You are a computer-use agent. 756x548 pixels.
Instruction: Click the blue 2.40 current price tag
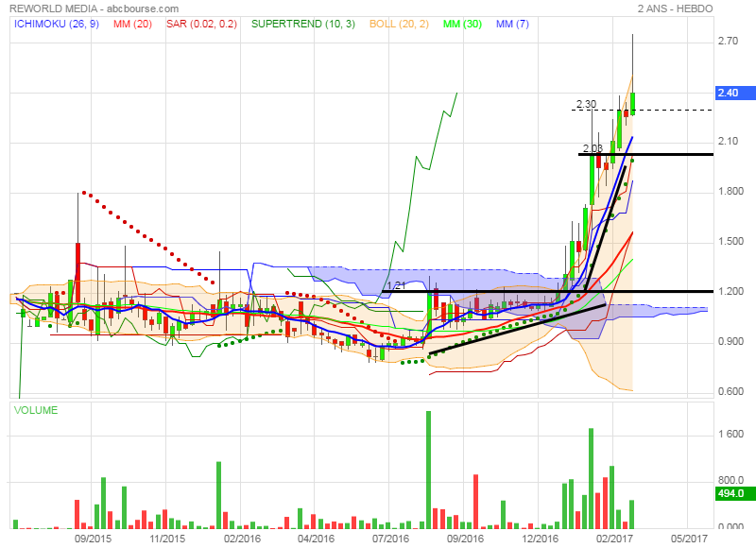(734, 93)
